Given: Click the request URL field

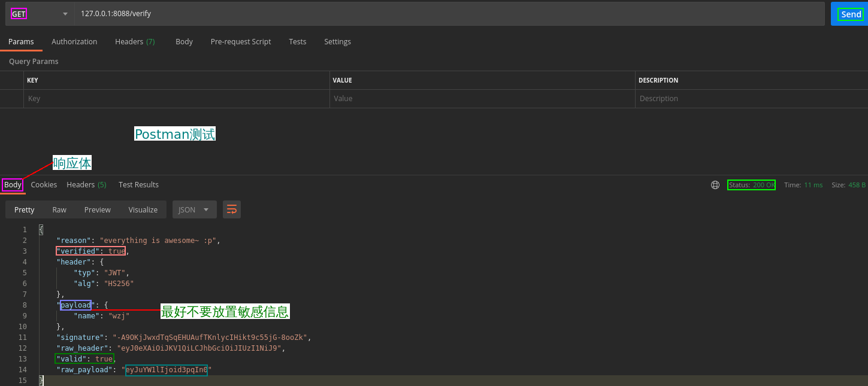Looking at the screenshot, I should point(449,14).
